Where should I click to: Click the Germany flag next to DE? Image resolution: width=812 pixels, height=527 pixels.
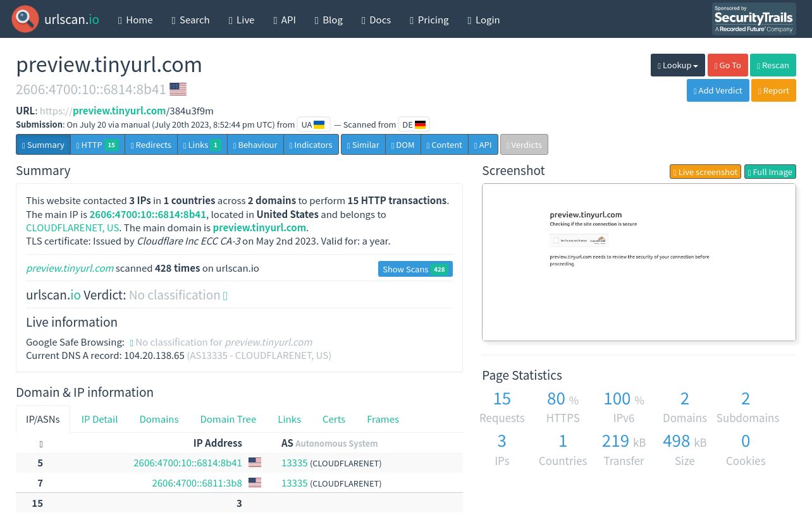(x=420, y=124)
